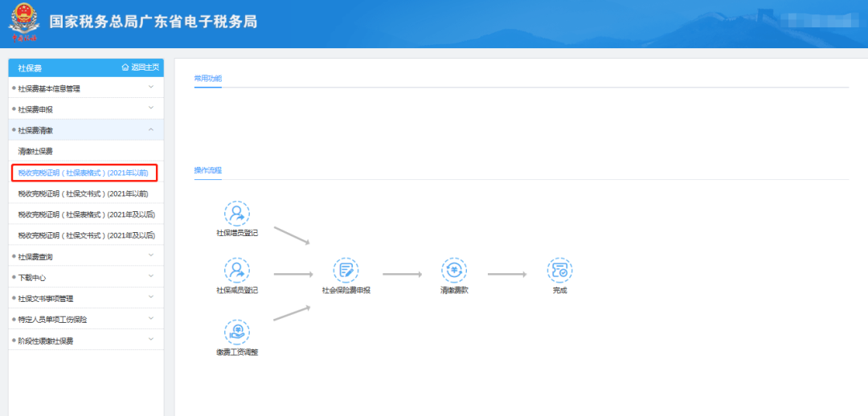Switch to the 操作流程 tab
This screenshot has height=416, width=868.
207,169
